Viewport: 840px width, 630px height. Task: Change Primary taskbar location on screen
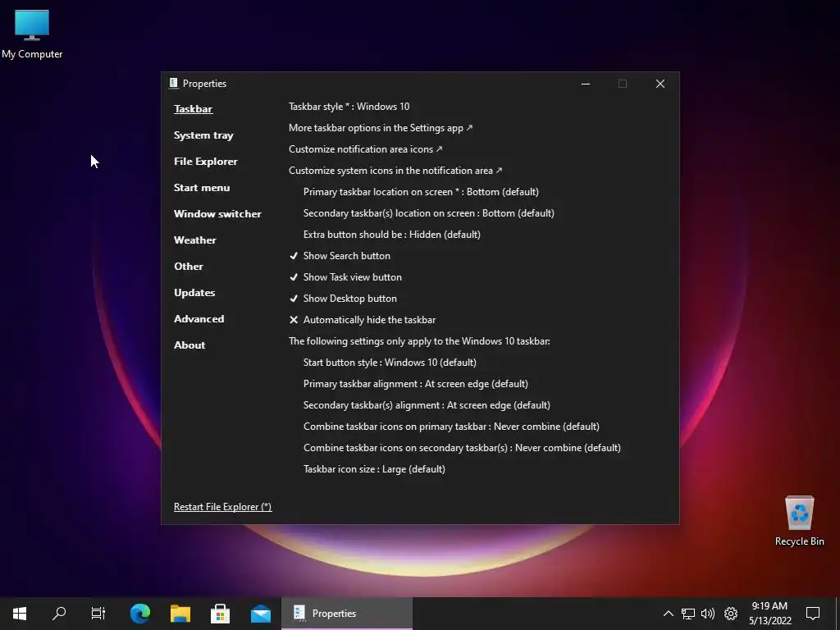(421, 192)
